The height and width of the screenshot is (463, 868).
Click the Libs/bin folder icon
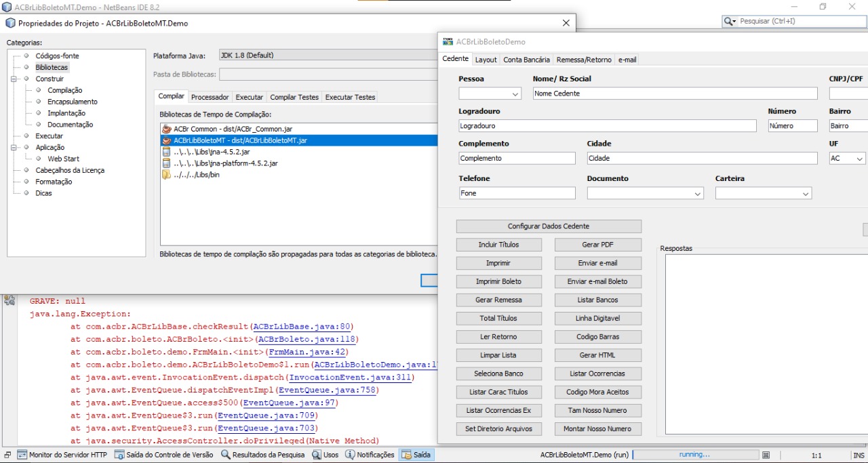[166, 175]
